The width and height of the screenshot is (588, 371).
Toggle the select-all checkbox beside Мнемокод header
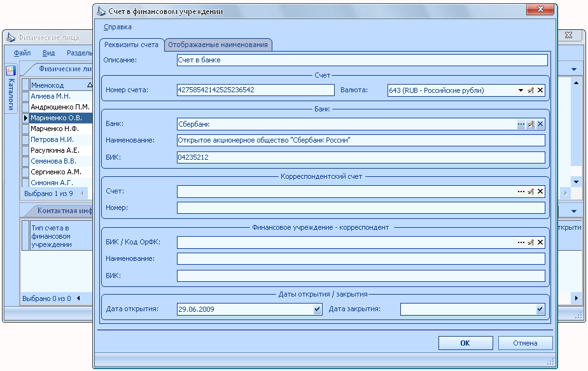25,85
